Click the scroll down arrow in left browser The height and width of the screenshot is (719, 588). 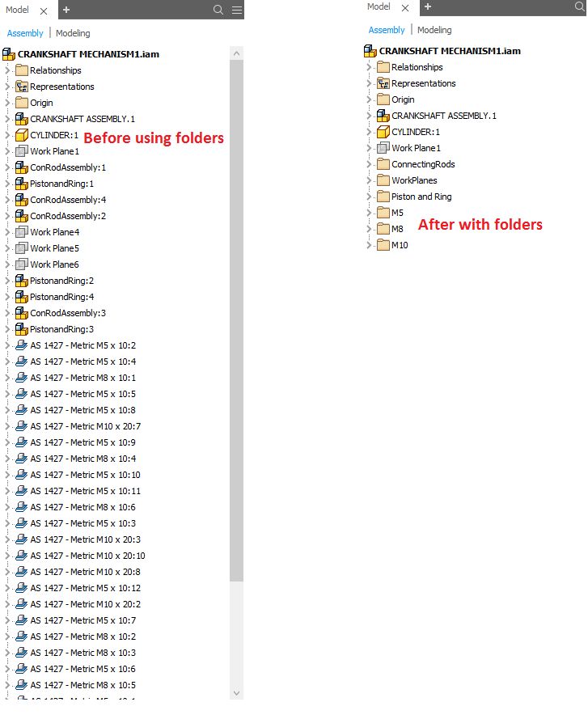(x=236, y=693)
